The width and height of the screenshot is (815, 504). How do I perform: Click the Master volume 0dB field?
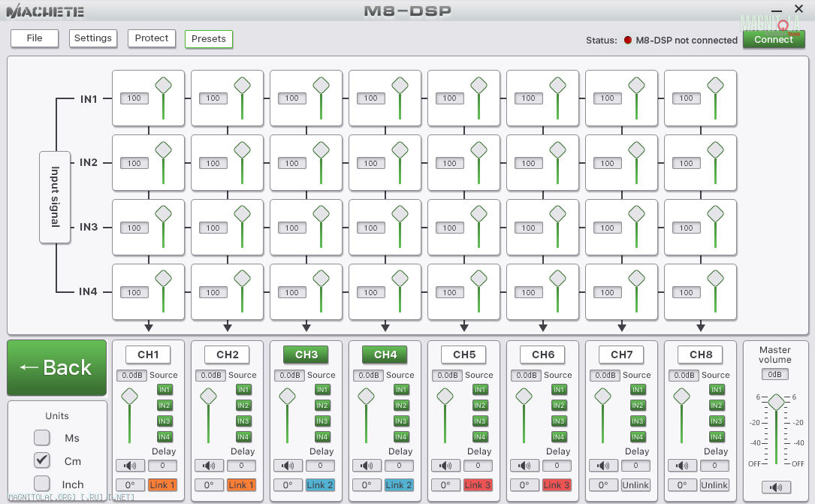(x=775, y=375)
